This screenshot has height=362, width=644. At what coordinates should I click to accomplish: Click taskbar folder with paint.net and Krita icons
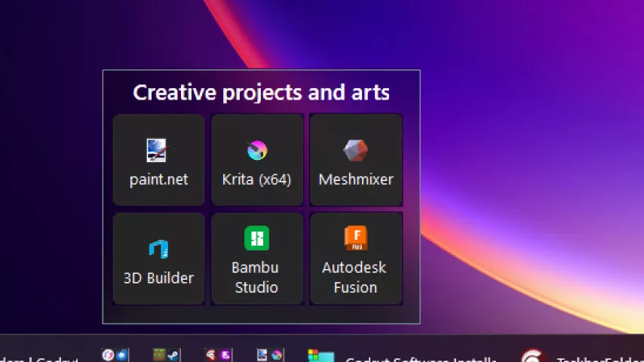269,354
